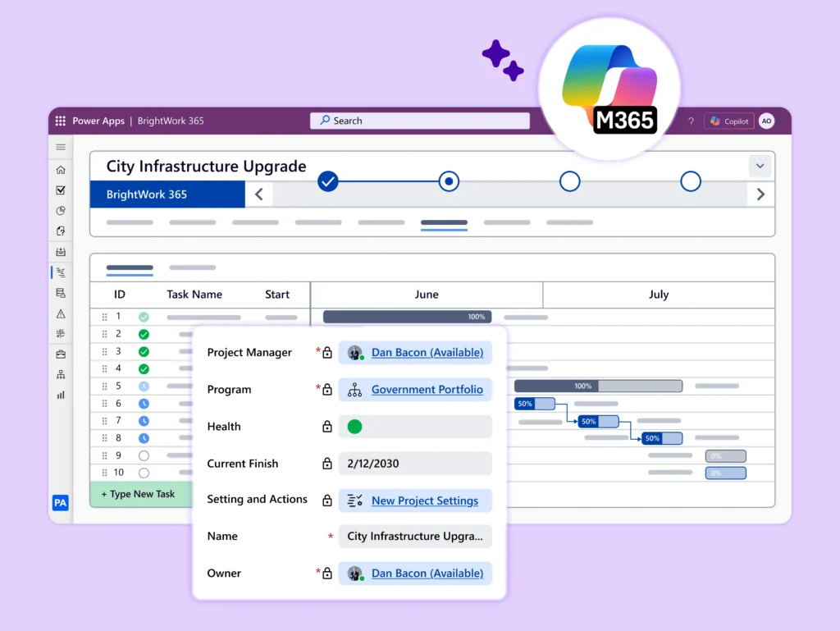This screenshot has width=840, height=631.
Task: Open the Copilot button
Action: tap(729, 121)
